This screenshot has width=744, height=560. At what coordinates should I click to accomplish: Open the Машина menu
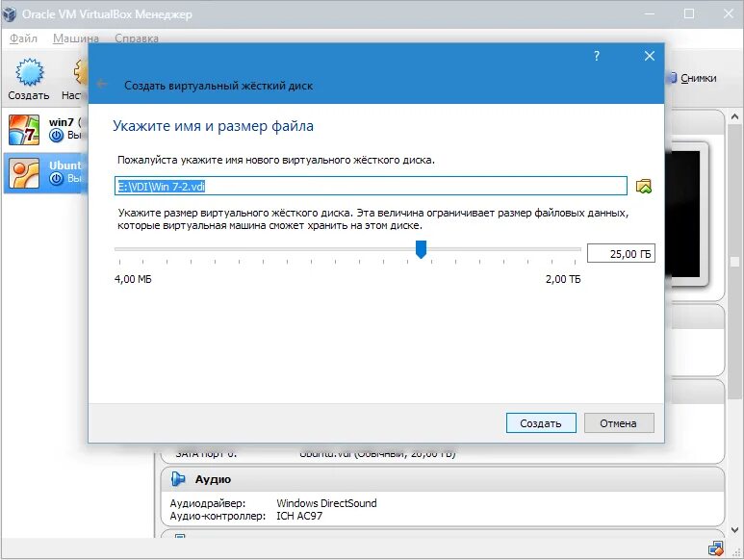click(76, 38)
